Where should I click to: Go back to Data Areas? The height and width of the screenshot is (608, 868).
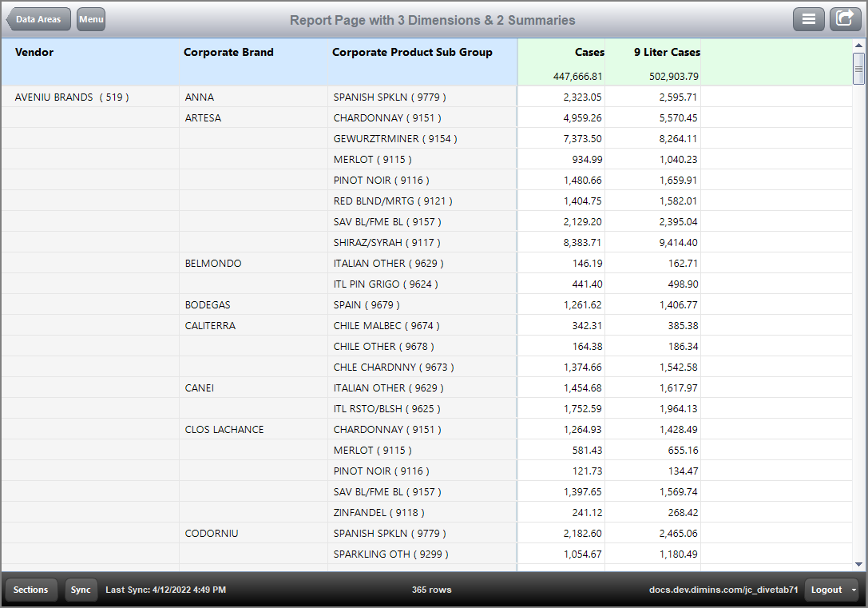[38, 19]
